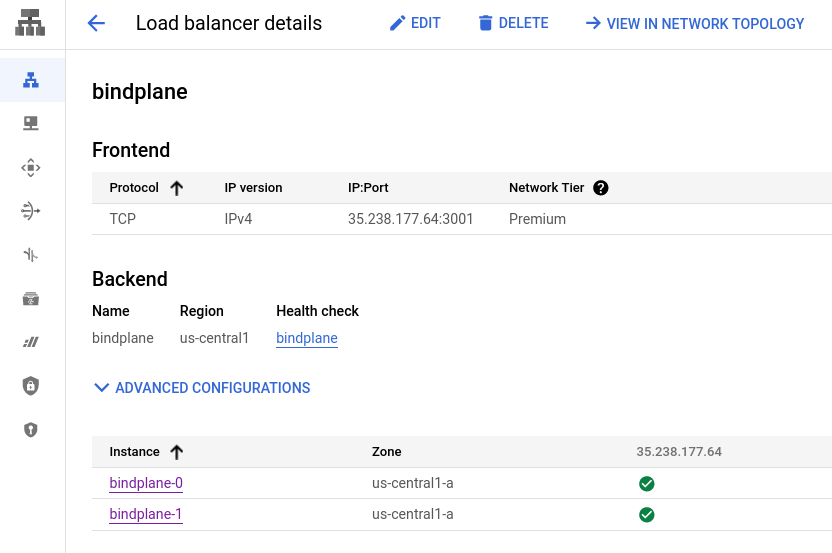Image resolution: width=832 pixels, height=553 pixels.
Task: Open the sidebar shield icon with keyhole
Action: [31, 429]
